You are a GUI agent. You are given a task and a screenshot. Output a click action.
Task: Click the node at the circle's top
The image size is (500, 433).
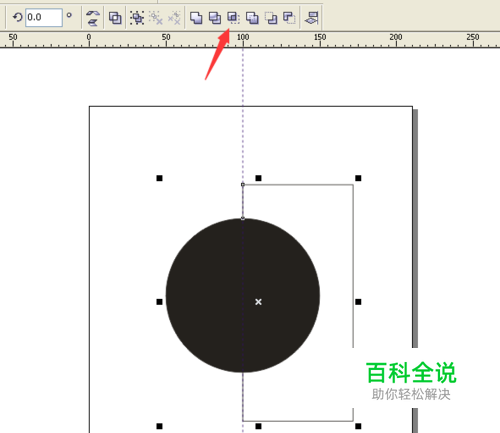[x=243, y=218]
